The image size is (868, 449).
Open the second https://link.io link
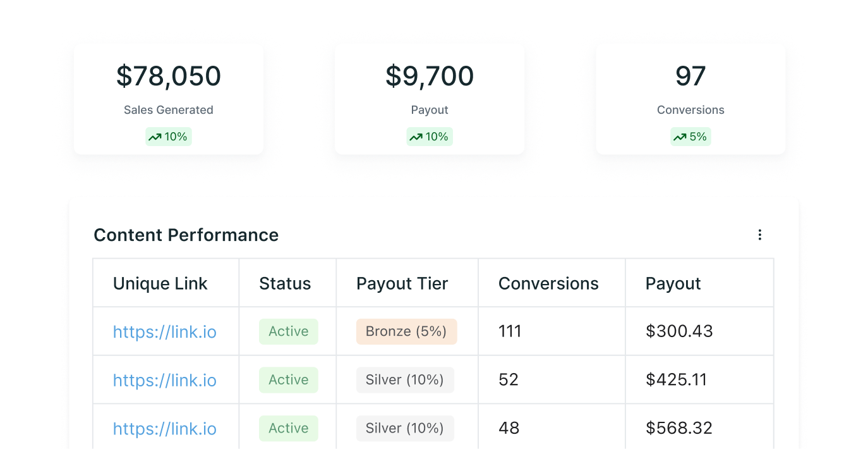pos(164,380)
